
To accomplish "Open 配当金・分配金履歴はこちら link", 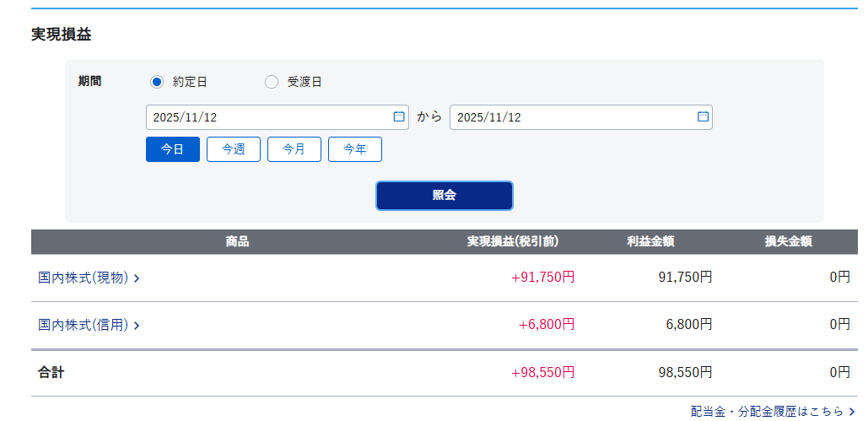I will click(x=767, y=411).
